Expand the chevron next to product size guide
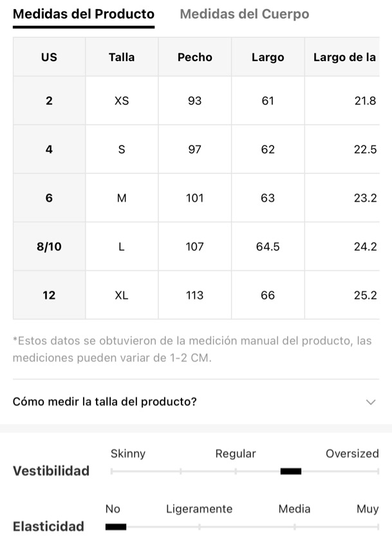Image resolution: width=392 pixels, height=541 pixels. click(371, 402)
